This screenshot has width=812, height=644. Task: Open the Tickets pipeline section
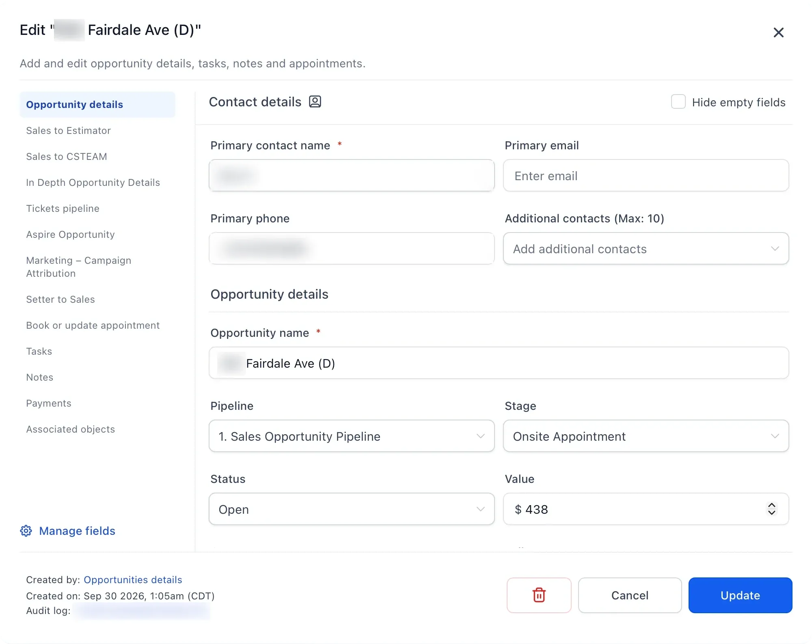63,209
